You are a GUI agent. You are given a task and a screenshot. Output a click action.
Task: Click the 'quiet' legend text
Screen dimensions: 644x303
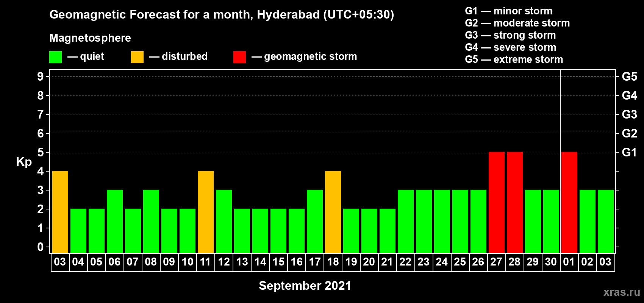click(x=92, y=56)
